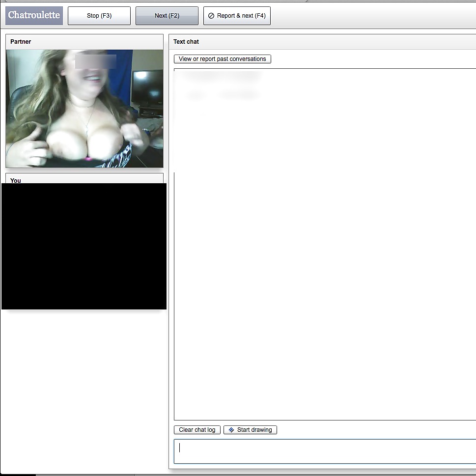Viewport: 476px width, 476px height.
Task: Click inside the empty chat log area
Action: (x=324, y=270)
